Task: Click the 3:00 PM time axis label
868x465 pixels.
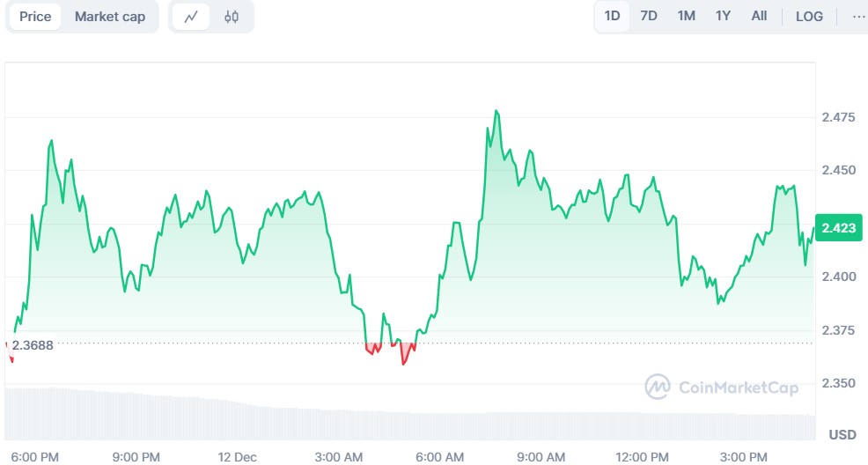Action: click(743, 456)
